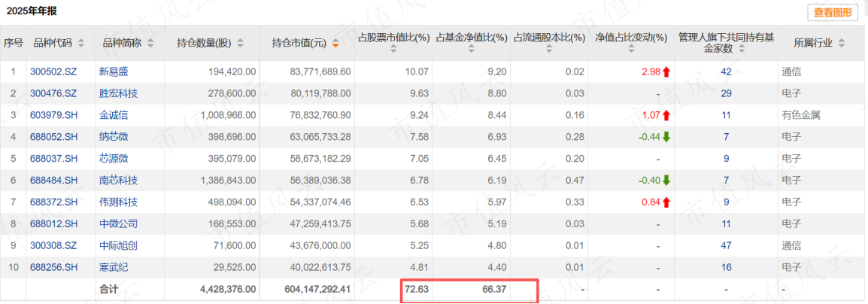Open stock code 688037.SH link
This screenshot has width=868, height=304.
click(52, 158)
